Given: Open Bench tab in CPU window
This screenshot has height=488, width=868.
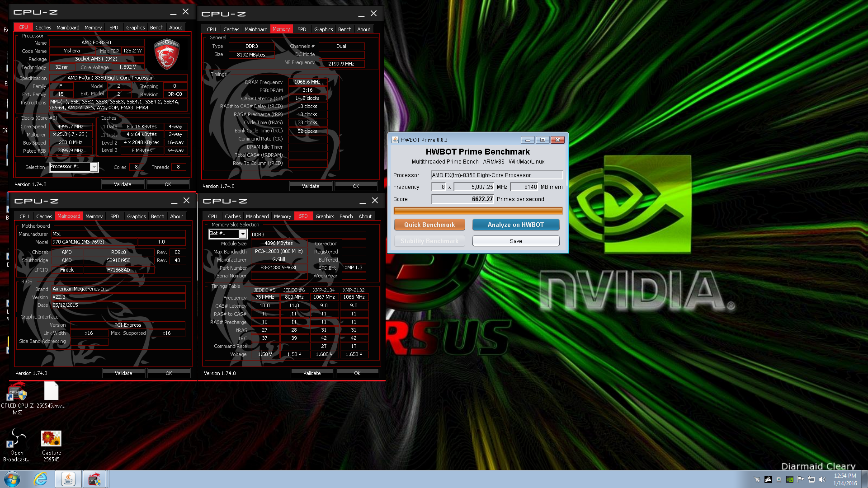Looking at the screenshot, I should [x=157, y=28].
